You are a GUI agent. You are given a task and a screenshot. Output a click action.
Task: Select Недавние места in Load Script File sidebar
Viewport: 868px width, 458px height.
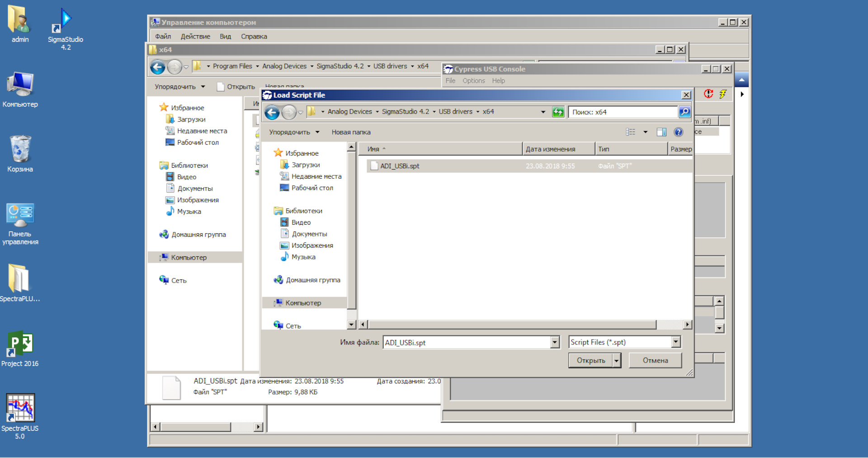click(x=316, y=176)
